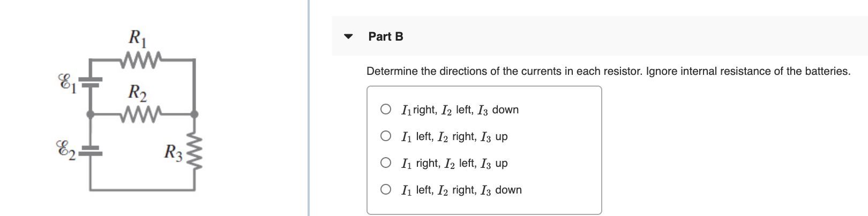Click the R3 resistor in circuit diagram
The image size is (868, 216).
(x=194, y=155)
